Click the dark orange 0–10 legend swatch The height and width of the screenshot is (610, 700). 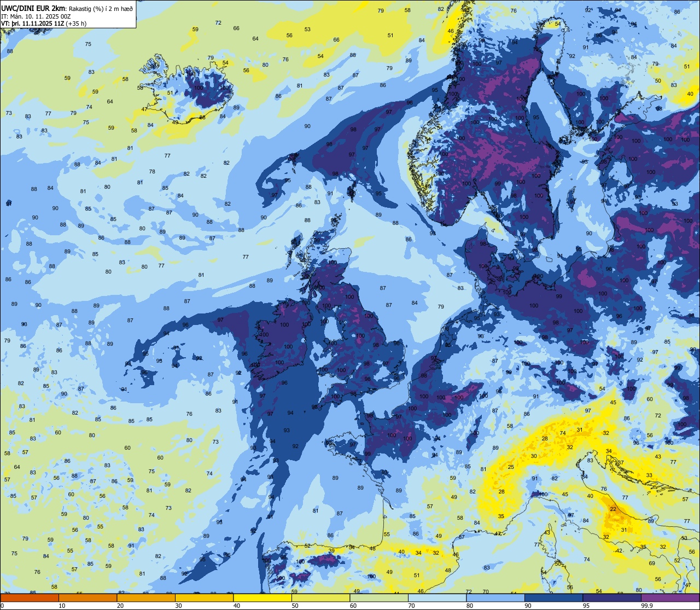point(29,598)
